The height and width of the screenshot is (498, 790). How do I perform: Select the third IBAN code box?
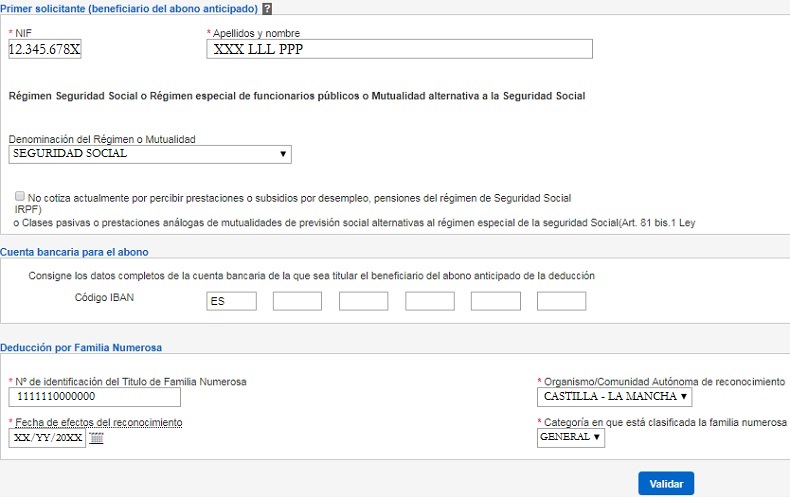pos(363,301)
